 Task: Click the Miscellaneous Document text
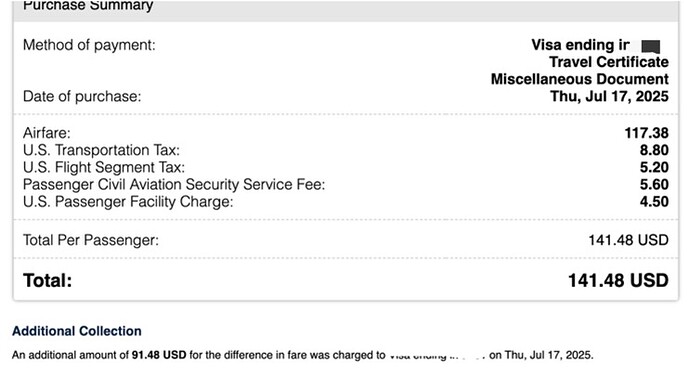point(580,79)
